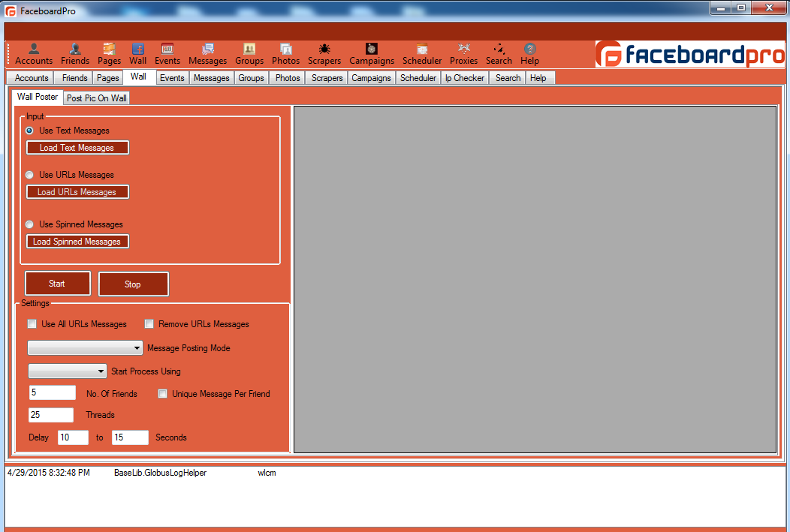The height and width of the screenshot is (532, 790).
Task: Switch to the Photos tab
Action: [x=288, y=78]
